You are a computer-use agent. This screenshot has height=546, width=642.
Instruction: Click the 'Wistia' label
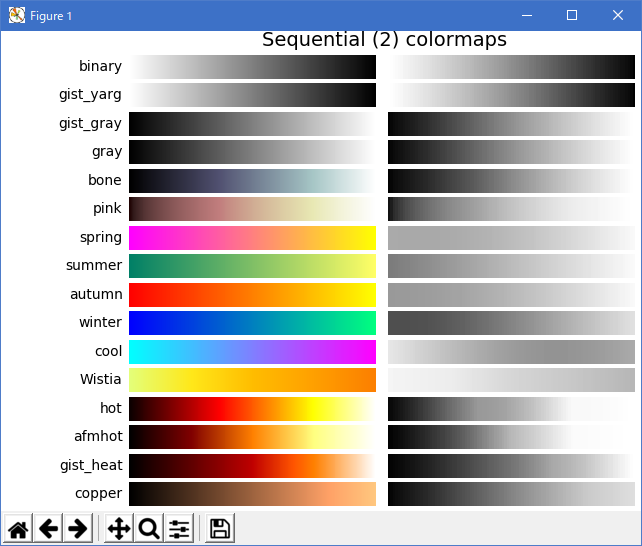(x=101, y=379)
